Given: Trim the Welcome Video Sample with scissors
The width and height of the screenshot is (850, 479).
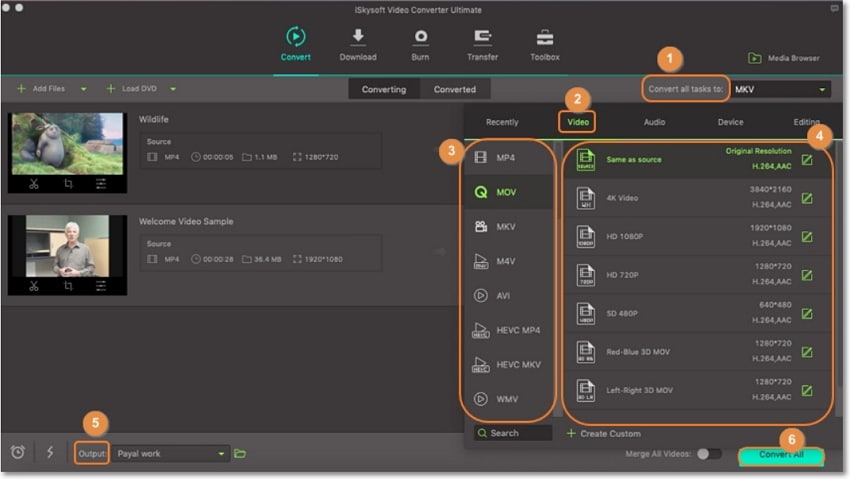Looking at the screenshot, I should 34,286.
